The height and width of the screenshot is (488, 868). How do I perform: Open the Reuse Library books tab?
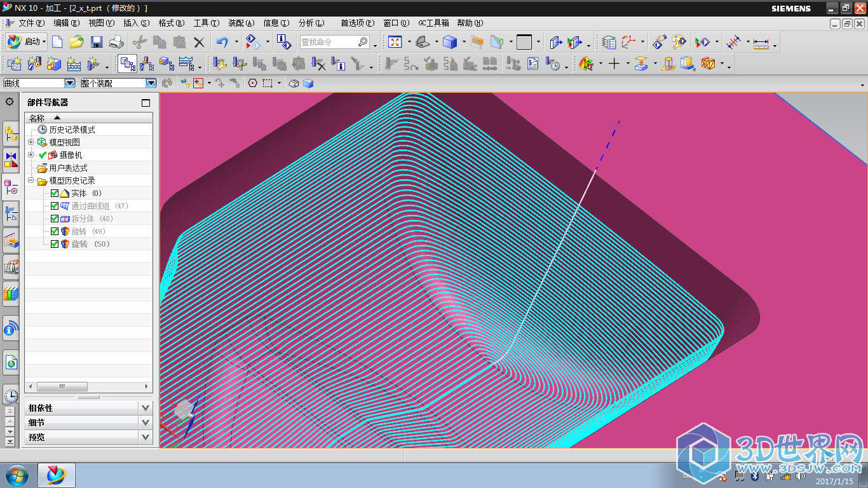tap(11, 293)
